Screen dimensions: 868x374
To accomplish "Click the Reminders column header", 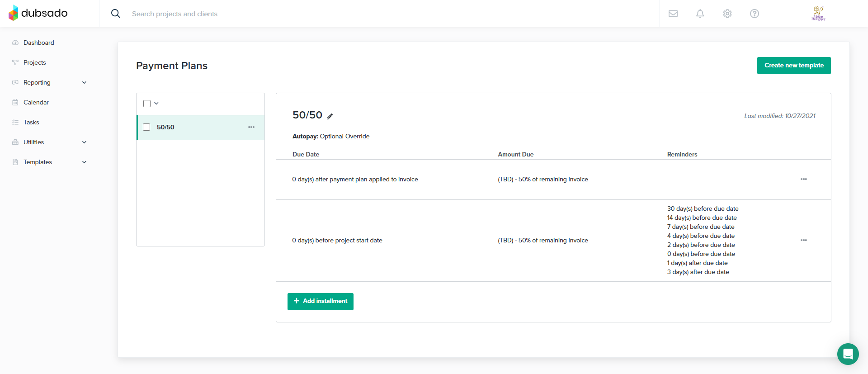I will pyautogui.click(x=682, y=154).
